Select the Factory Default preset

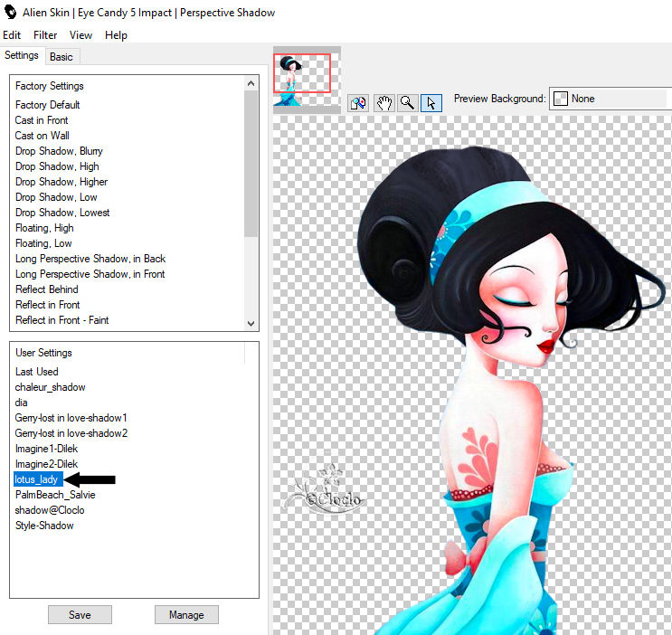[x=48, y=105]
